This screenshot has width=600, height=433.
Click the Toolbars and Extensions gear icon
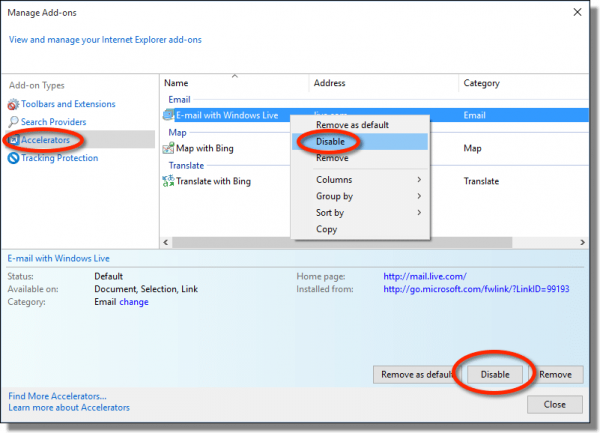click(13, 104)
